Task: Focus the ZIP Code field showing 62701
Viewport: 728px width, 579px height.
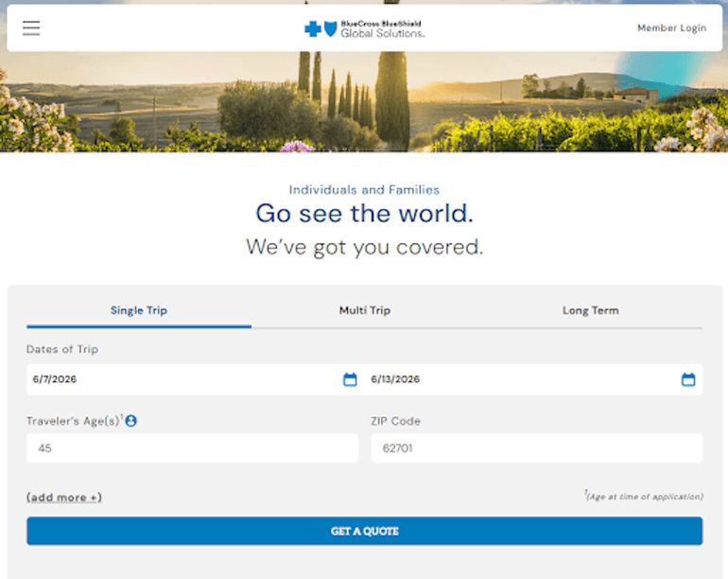Action: click(537, 448)
